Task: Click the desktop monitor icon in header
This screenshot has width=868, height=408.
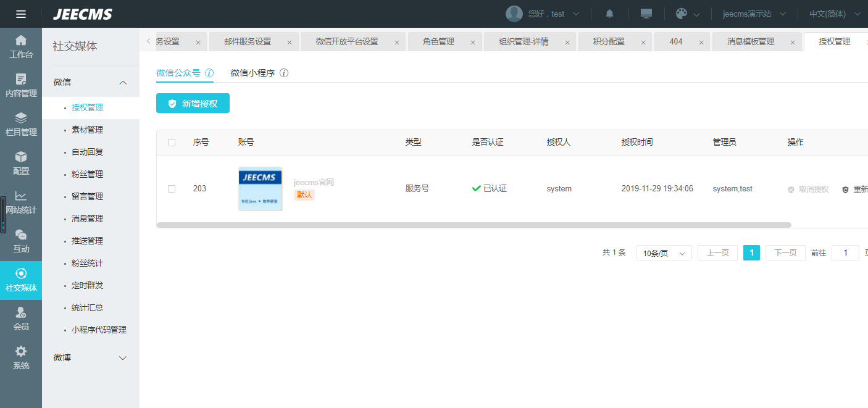Action: [x=646, y=14]
